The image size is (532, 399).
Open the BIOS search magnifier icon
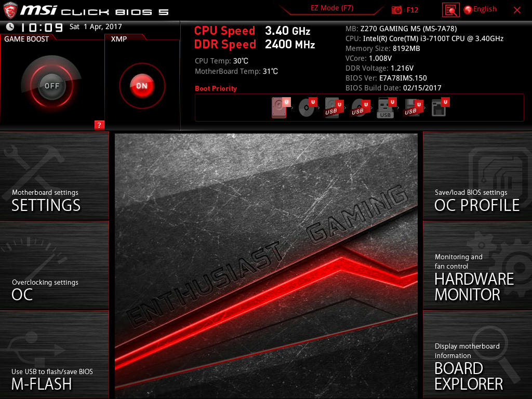450,10
